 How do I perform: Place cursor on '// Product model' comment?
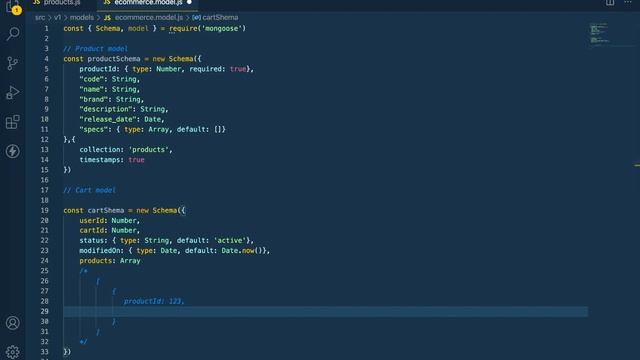[x=96, y=49]
